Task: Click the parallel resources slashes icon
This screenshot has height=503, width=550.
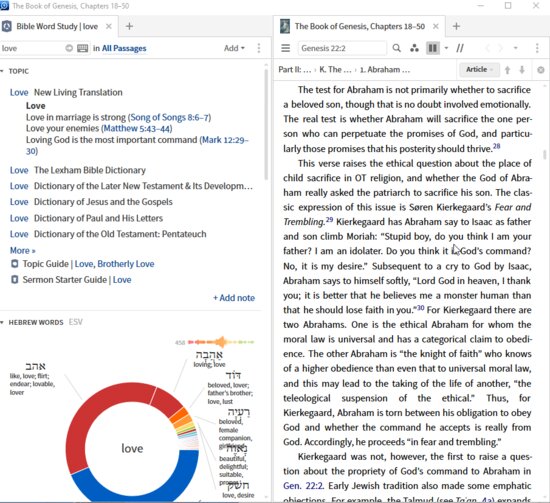Action: coord(460,48)
